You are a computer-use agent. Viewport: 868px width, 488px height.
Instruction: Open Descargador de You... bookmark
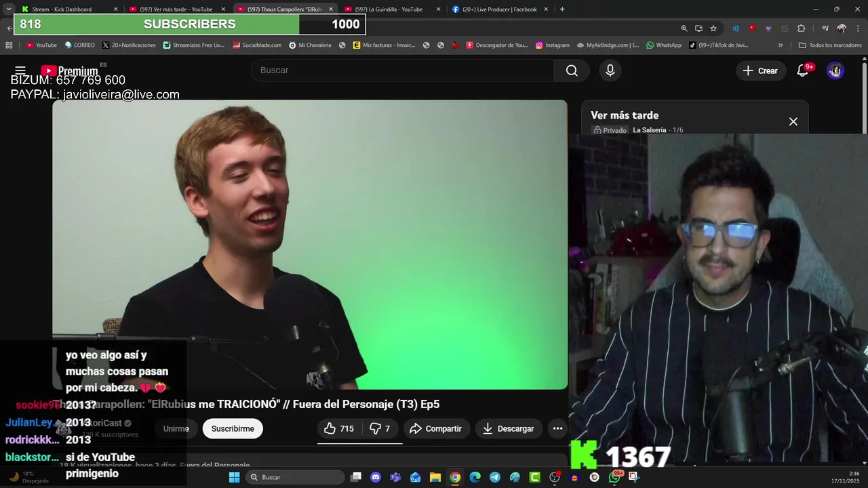(496, 45)
